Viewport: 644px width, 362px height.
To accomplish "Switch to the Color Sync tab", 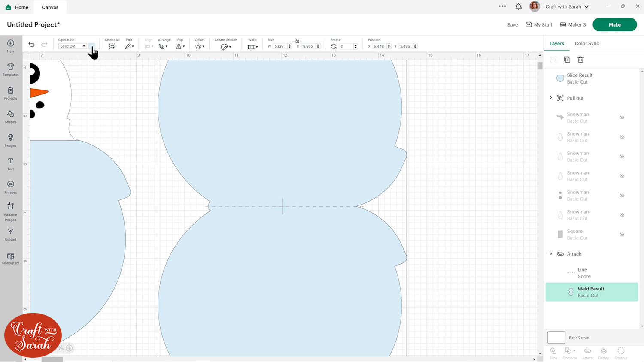I will click(586, 43).
